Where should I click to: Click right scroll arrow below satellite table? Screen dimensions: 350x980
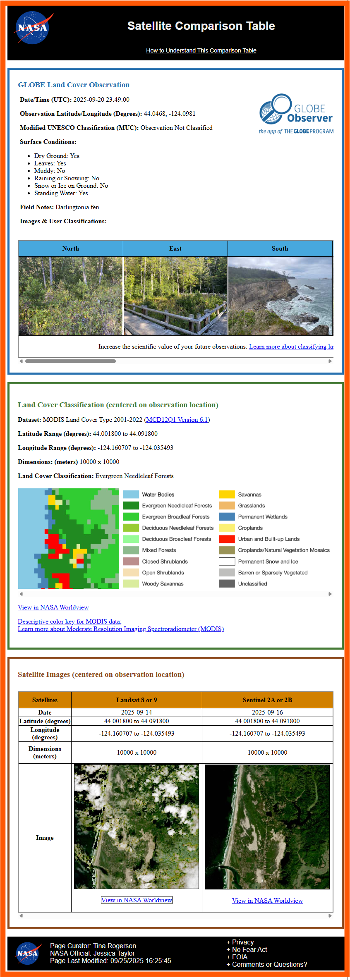point(330,915)
